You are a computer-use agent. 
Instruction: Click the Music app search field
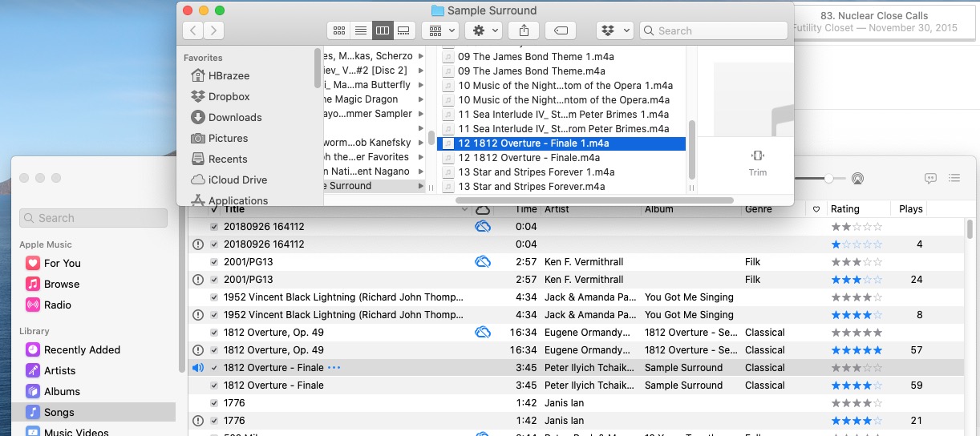94,218
